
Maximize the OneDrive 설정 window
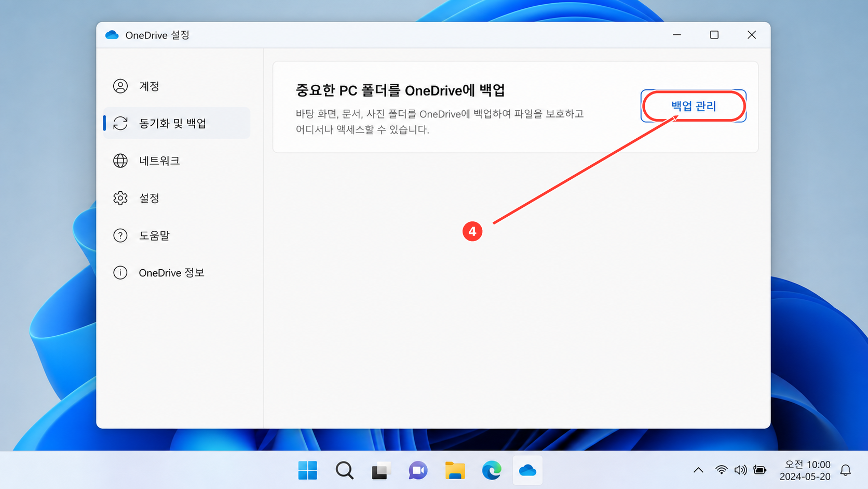[x=714, y=35]
